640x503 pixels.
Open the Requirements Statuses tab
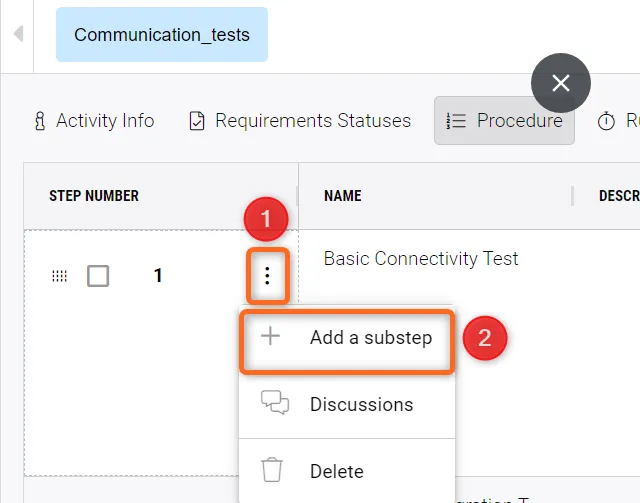pos(300,121)
